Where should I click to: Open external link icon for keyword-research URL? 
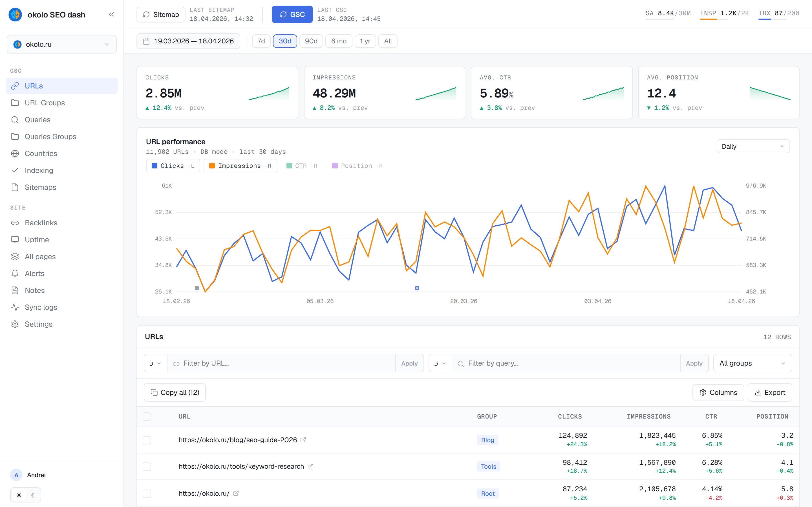(x=310, y=466)
